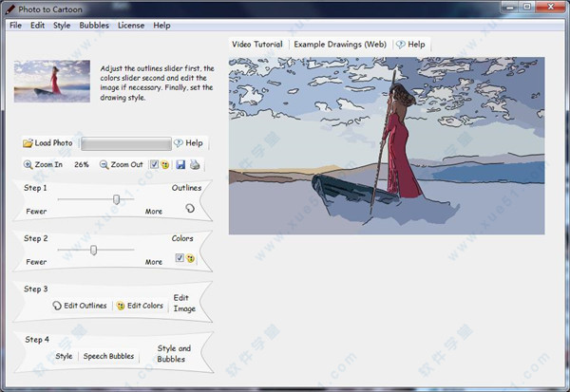Click the Step 4 label
The image size is (570, 392).
37,339
